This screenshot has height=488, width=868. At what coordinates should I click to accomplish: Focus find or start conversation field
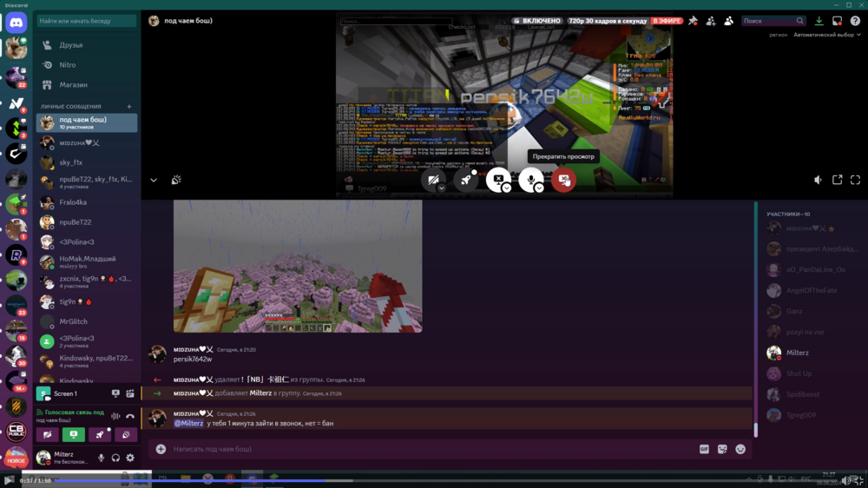coord(86,21)
